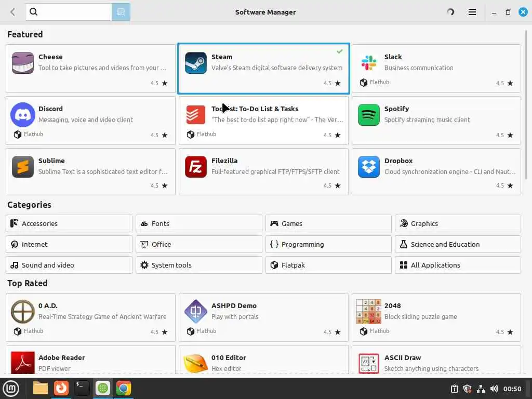Open the Accessories category
This screenshot has width=532, height=399.
click(x=69, y=223)
